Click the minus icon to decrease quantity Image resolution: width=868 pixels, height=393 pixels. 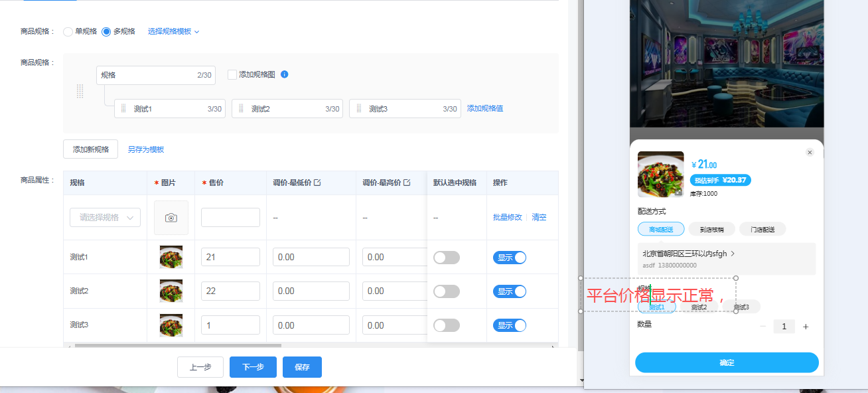coord(763,327)
